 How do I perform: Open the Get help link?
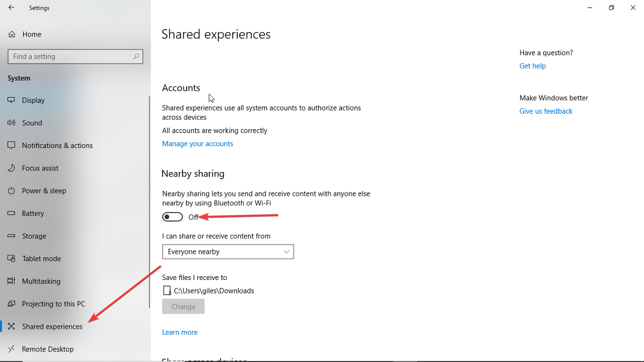coord(532,66)
